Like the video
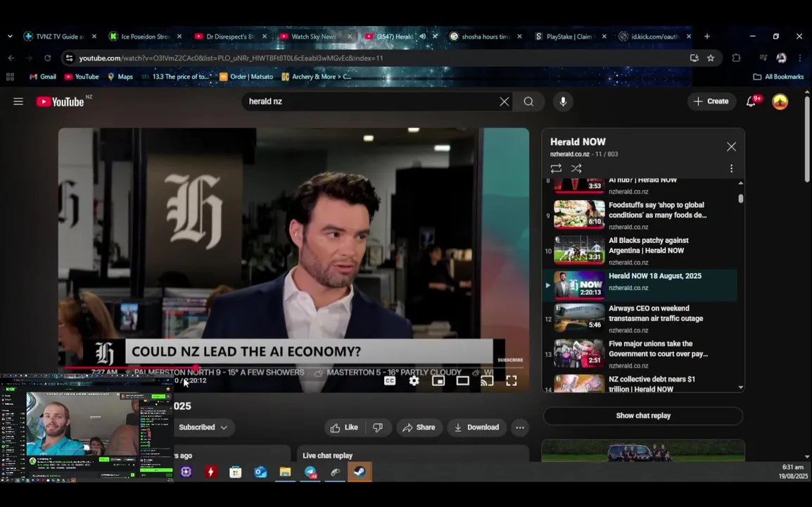The width and height of the screenshot is (812, 507). pos(344,427)
